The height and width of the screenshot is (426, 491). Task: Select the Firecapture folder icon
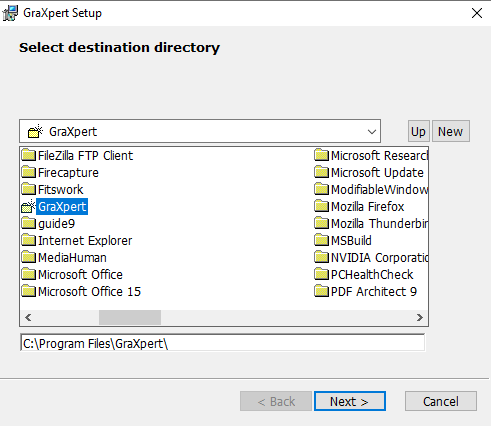[29, 172]
